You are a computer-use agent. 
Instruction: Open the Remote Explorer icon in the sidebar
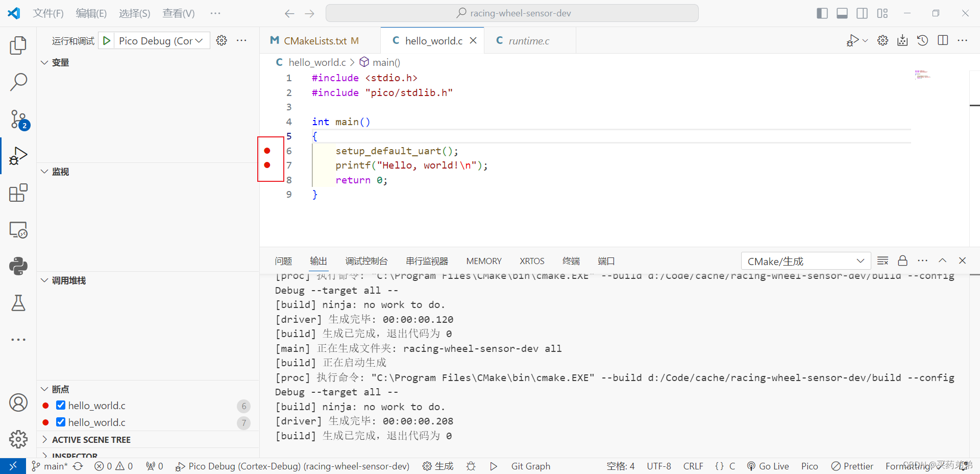(18, 230)
